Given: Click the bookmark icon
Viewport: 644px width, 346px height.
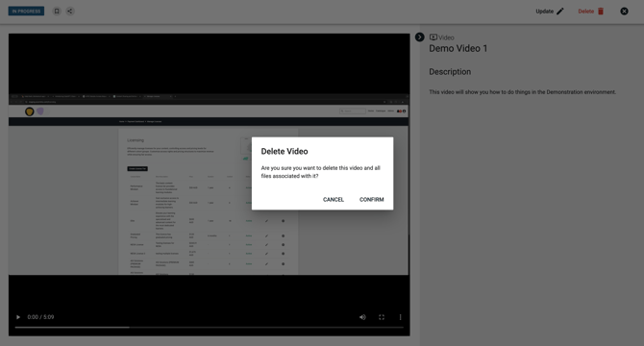Looking at the screenshot, I should point(57,12).
